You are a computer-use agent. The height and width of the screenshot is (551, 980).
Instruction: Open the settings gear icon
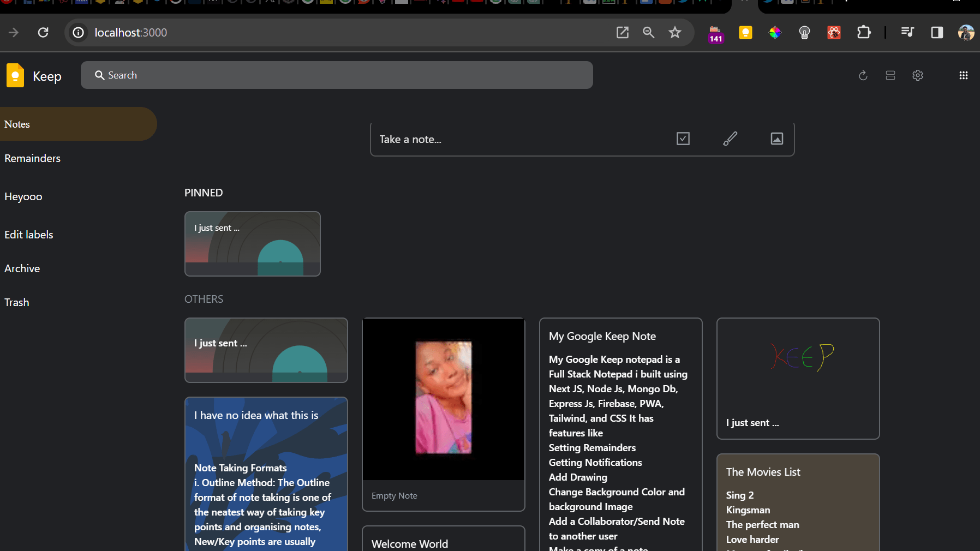(x=918, y=75)
